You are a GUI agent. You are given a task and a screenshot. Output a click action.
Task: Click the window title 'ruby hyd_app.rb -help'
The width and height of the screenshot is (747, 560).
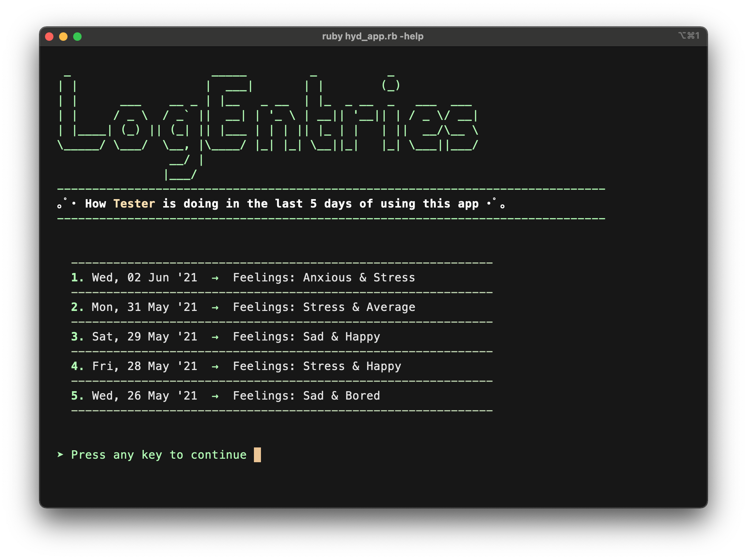[372, 36]
